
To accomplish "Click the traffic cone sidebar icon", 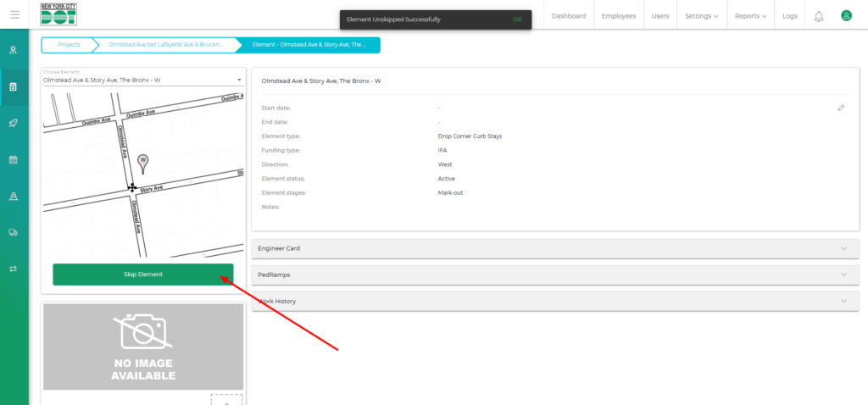I will (x=14, y=196).
